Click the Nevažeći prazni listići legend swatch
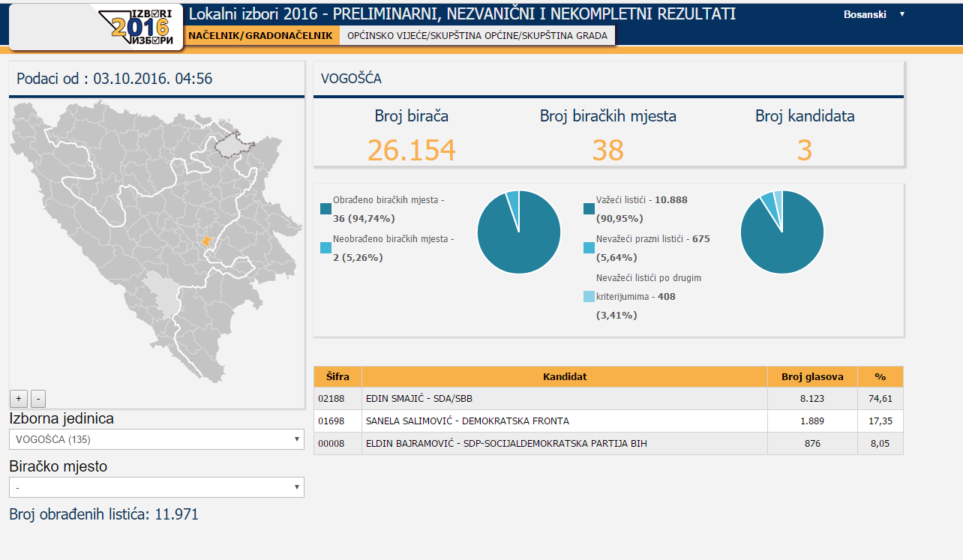 589,248
